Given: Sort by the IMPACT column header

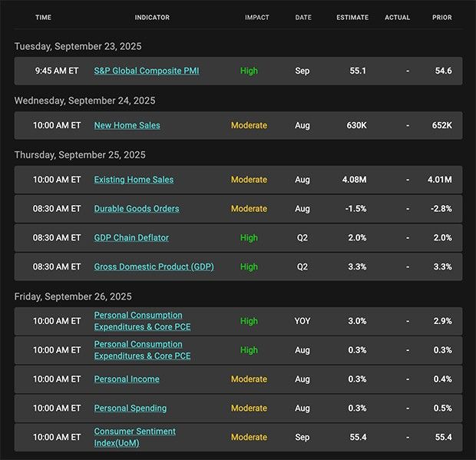Looking at the screenshot, I should (257, 18).
